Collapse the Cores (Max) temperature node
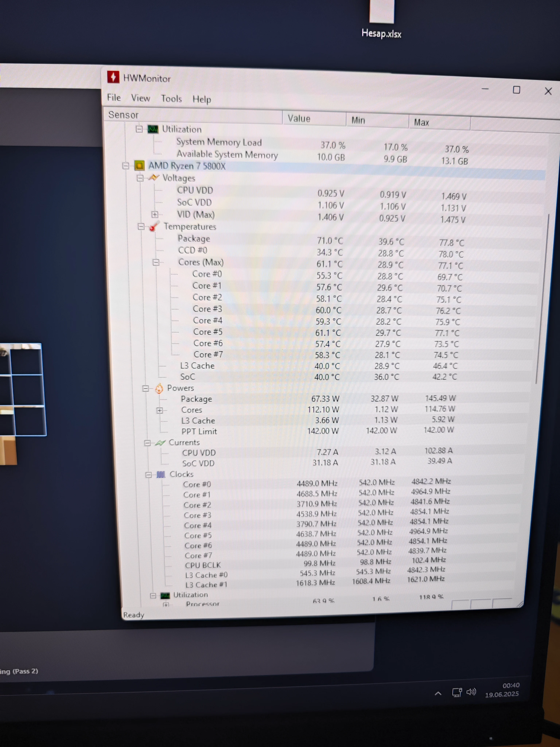This screenshot has width=560, height=747. (156, 262)
